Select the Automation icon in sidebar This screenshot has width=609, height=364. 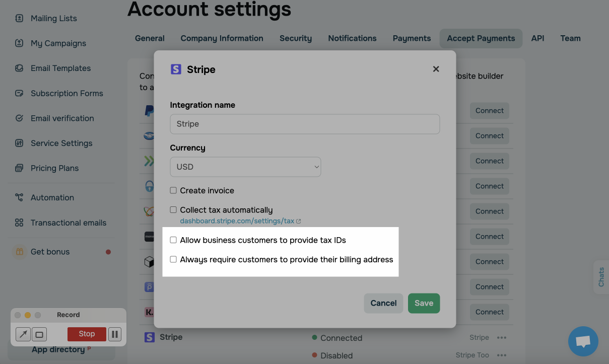tap(19, 197)
